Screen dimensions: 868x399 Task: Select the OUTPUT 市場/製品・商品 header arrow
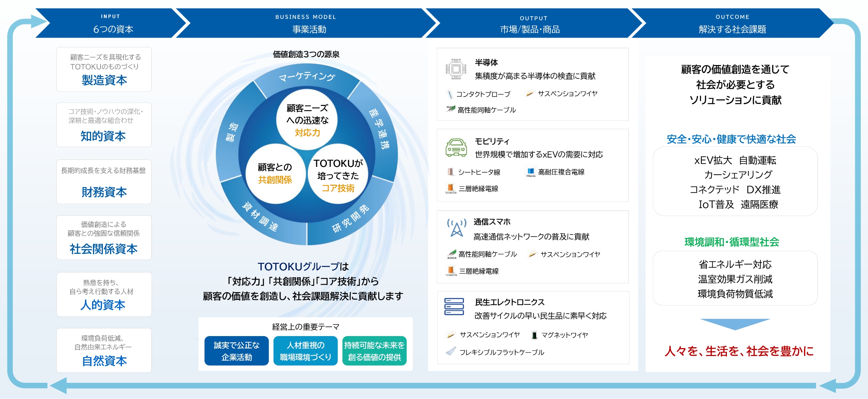pyautogui.click(x=534, y=23)
